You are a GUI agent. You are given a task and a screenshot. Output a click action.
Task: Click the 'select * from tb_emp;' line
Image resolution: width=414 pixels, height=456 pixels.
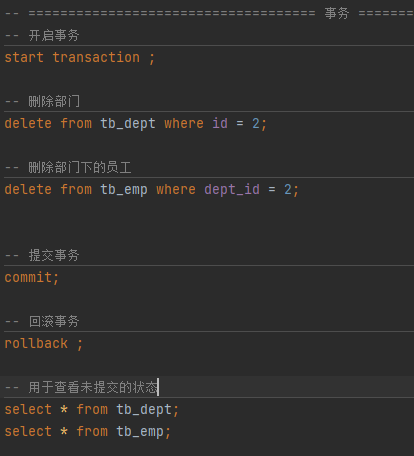coord(88,432)
